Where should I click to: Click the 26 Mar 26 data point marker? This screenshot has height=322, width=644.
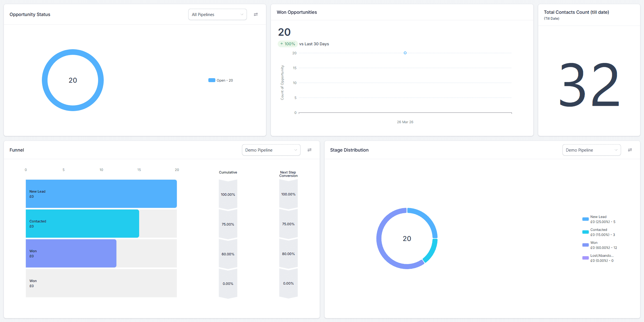point(405,53)
